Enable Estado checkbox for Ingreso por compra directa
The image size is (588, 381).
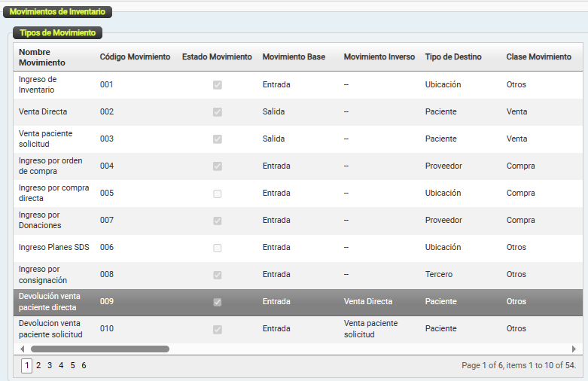(217, 194)
